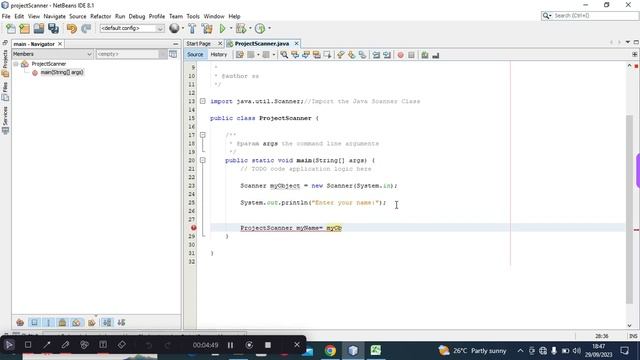
Task: Toggle Highlight Search in editor toolbar
Action: tap(316, 55)
